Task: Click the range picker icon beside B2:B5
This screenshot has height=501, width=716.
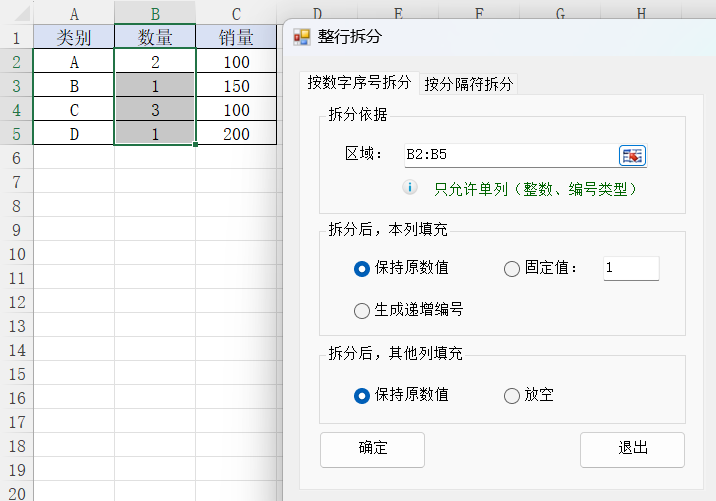Action: coord(632,155)
